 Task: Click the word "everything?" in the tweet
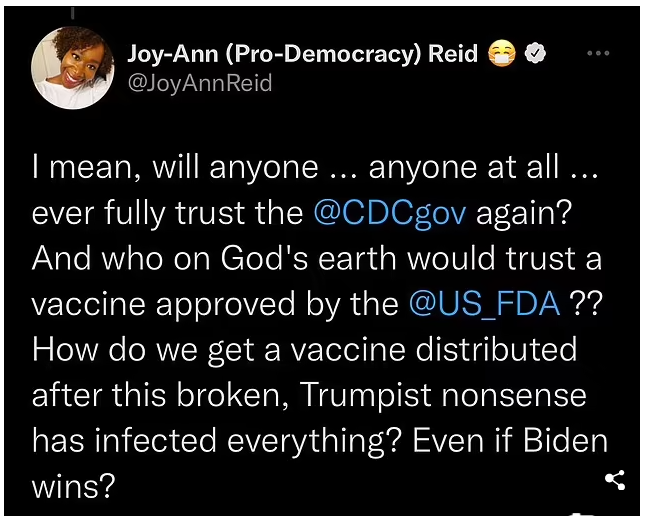(315, 441)
